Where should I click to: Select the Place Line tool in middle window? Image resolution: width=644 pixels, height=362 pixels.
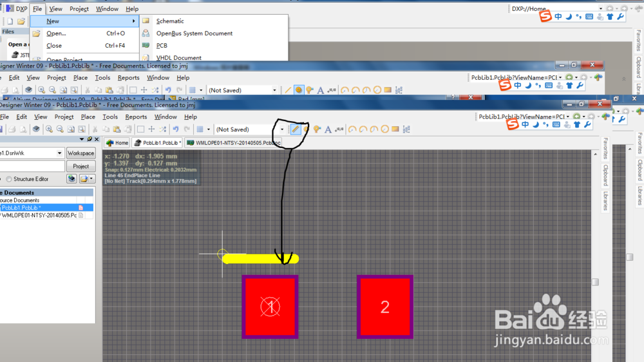click(288, 90)
